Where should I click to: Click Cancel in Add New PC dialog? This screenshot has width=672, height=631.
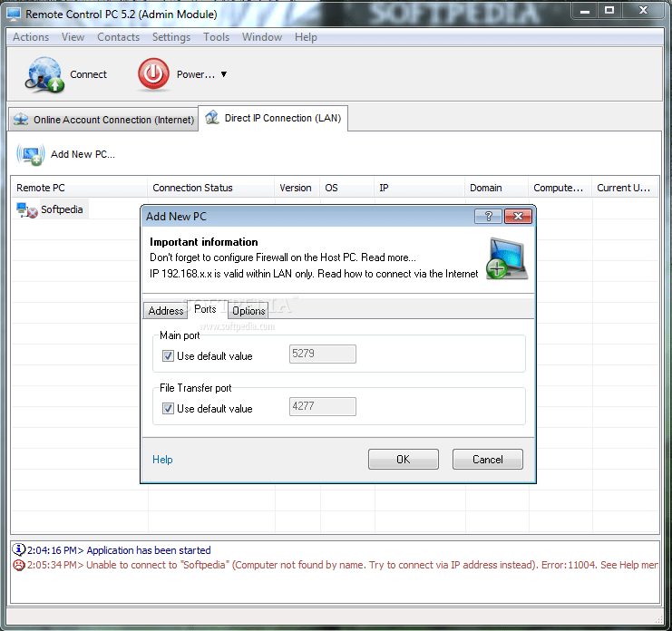tap(488, 460)
